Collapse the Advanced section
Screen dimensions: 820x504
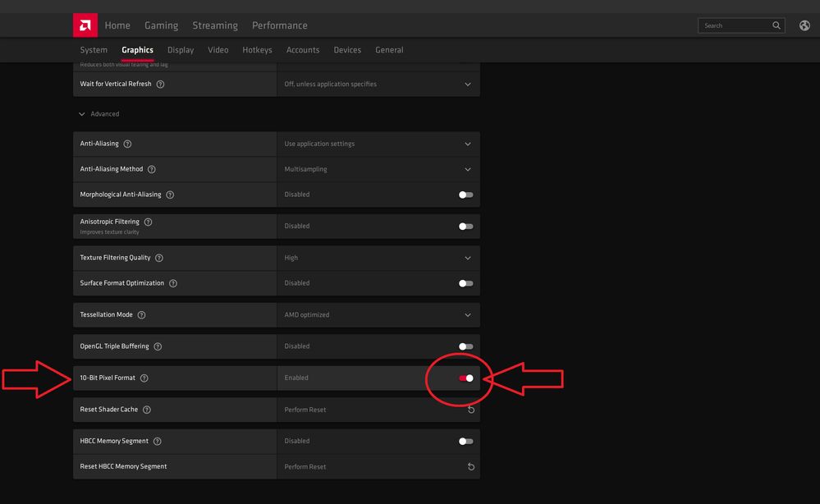point(98,114)
